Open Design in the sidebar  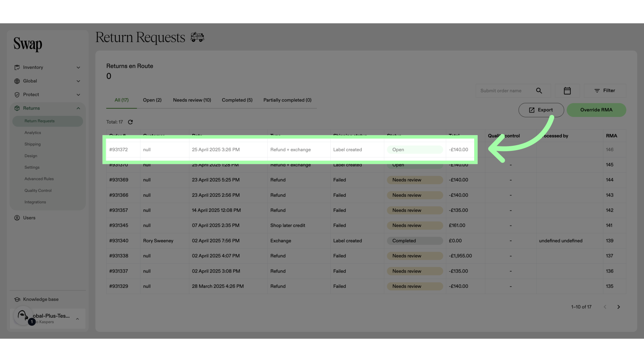point(31,156)
